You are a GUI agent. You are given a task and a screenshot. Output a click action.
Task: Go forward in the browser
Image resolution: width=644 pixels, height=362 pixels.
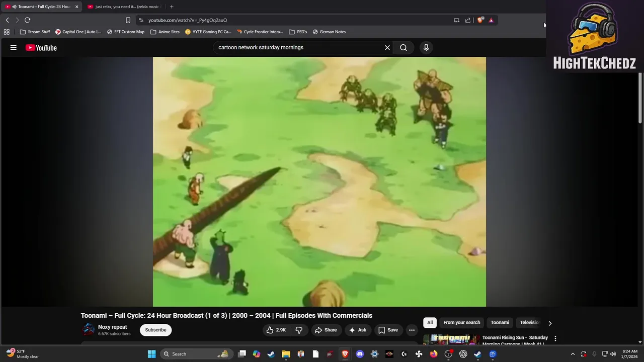[x=17, y=20]
